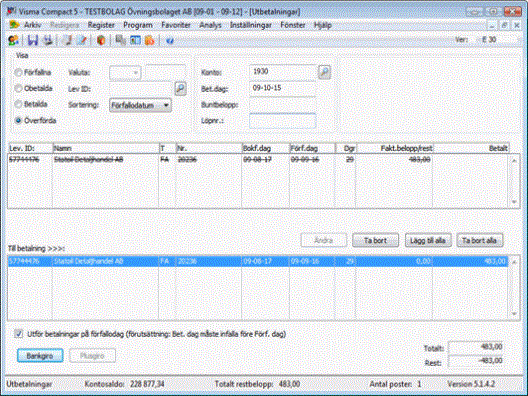Open the Inställningar menu
The height and width of the screenshot is (396, 528).
click(x=251, y=25)
